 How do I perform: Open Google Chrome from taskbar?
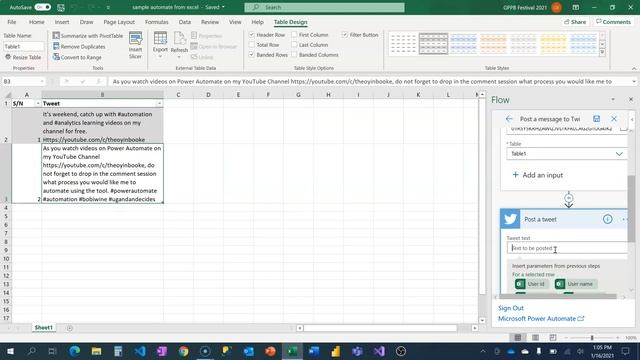[183, 351]
